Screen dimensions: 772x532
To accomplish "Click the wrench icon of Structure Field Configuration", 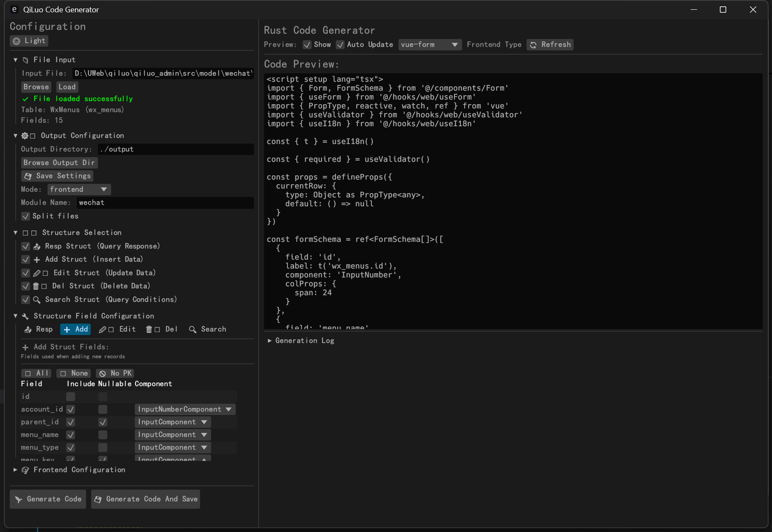I will [25, 316].
